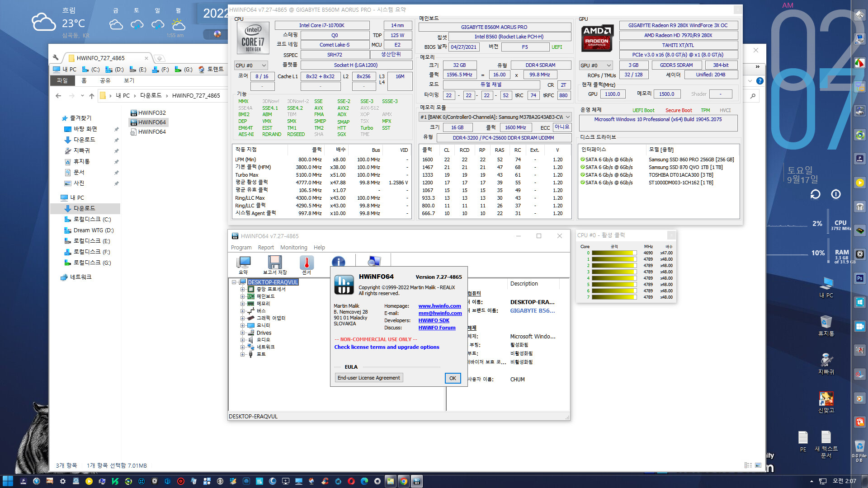Expand the 메인보드 tree node

point(243,296)
